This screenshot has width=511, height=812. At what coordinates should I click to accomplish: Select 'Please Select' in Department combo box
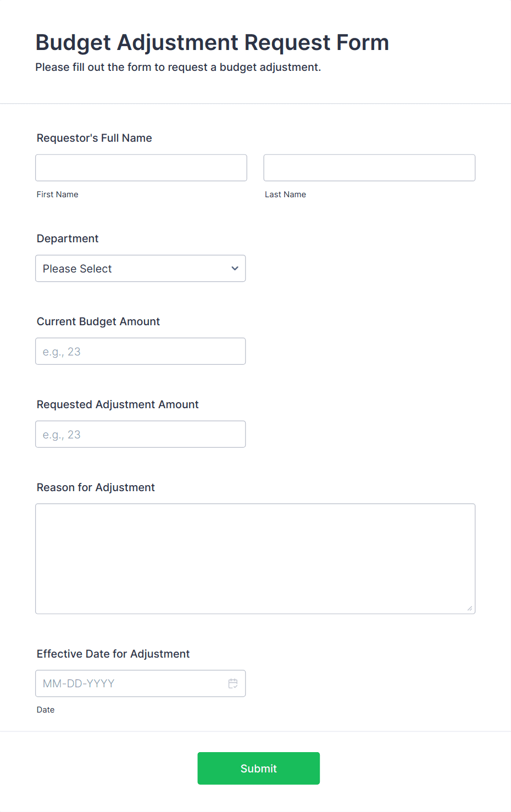[x=140, y=269]
